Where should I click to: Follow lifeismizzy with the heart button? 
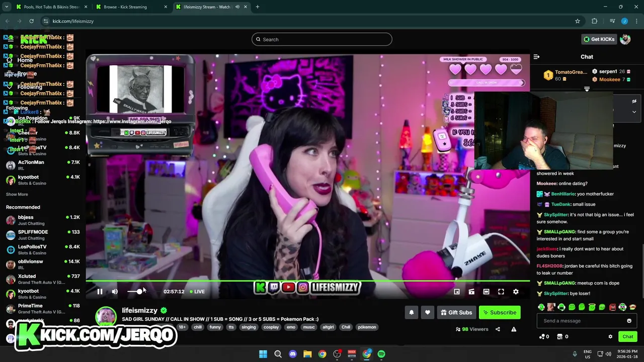coord(428,312)
